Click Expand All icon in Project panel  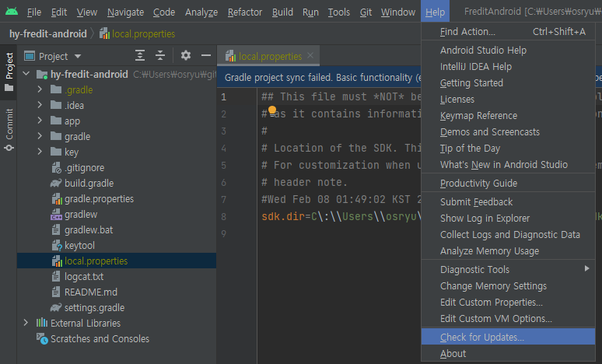(x=140, y=56)
